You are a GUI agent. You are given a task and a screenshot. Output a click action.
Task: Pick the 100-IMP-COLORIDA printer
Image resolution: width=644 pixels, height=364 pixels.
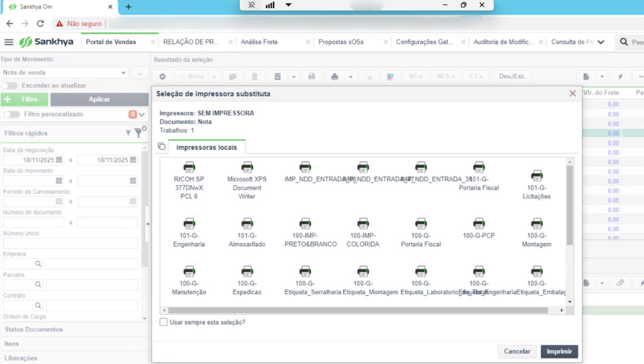pos(363,223)
